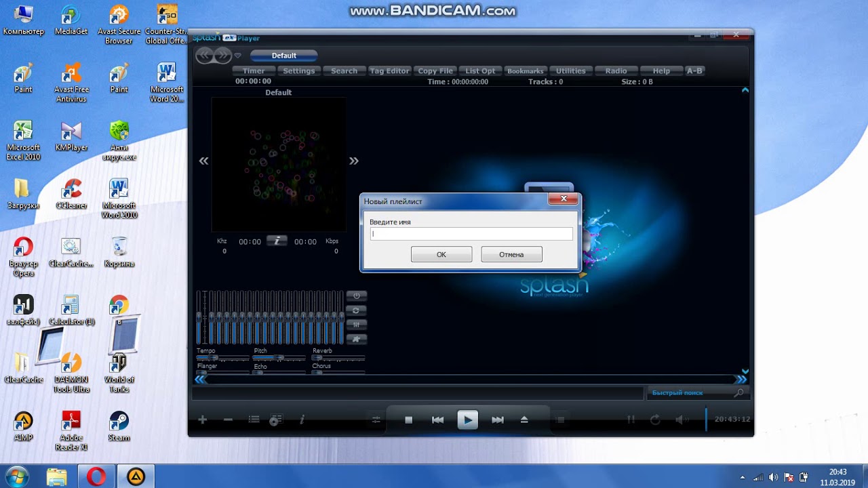This screenshot has width=868, height=488.
Task: Go forward with the round right-arrow button
Action: (223, 56)
